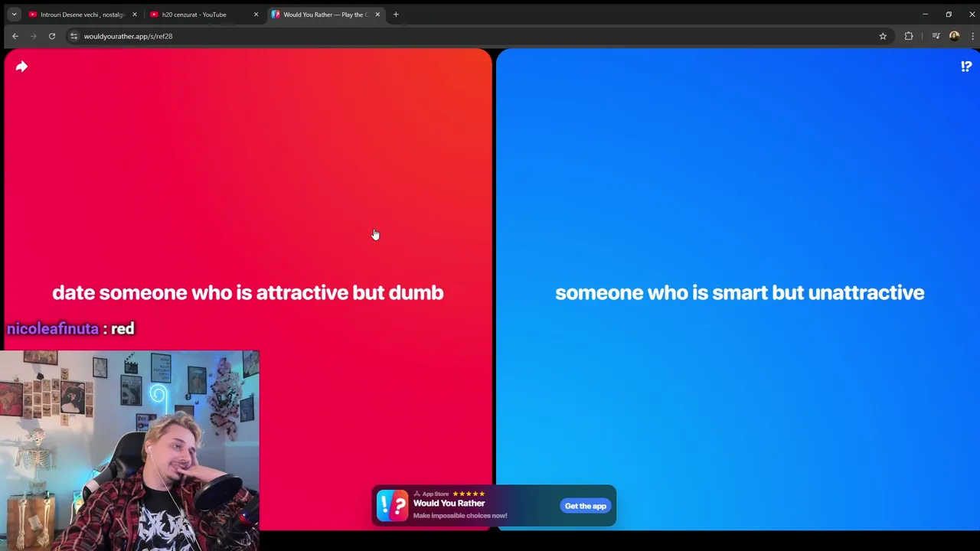Close the h2o cenzurat YouTube tab
The height and width of the screenshot is (551, 980).
tap(256, 15)
